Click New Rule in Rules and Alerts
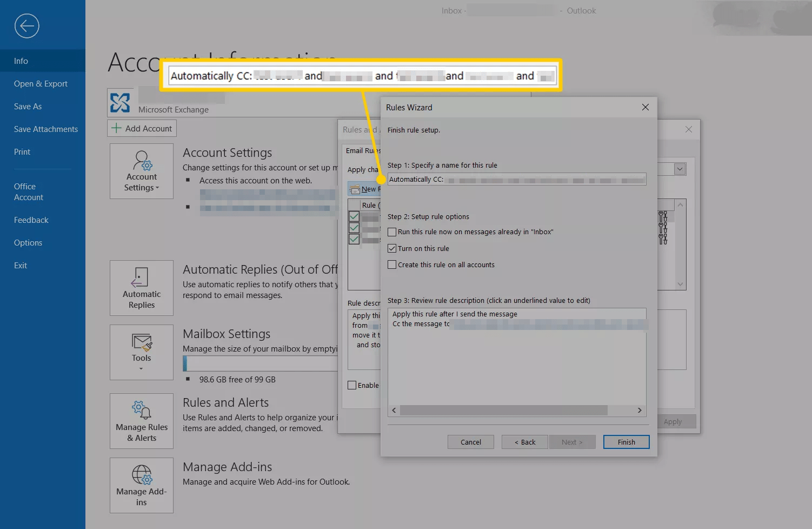Image resolution: width=812 pixels, height=529 pixels. (x=365, y=189)
